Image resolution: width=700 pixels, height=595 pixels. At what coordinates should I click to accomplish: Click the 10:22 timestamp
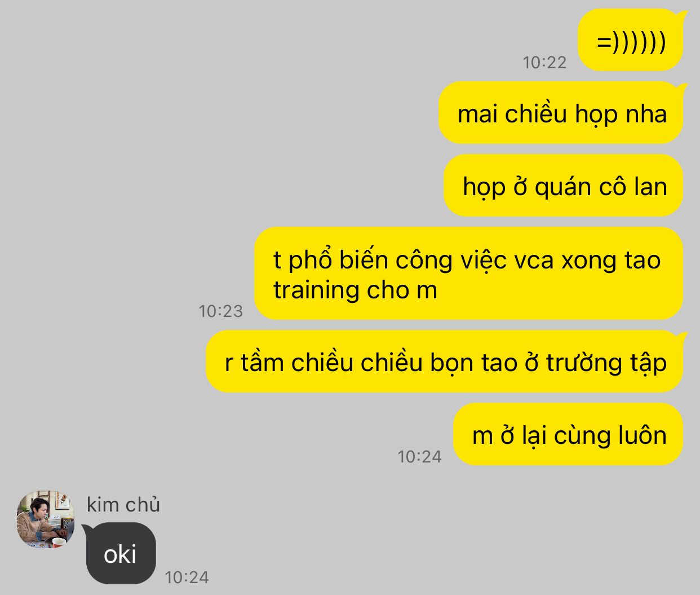point(544,62)
